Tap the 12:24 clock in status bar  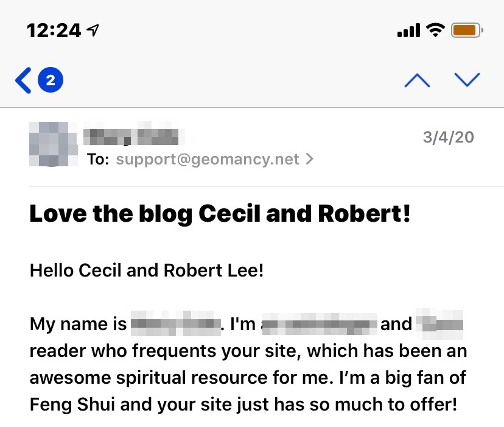click(55, 30)
